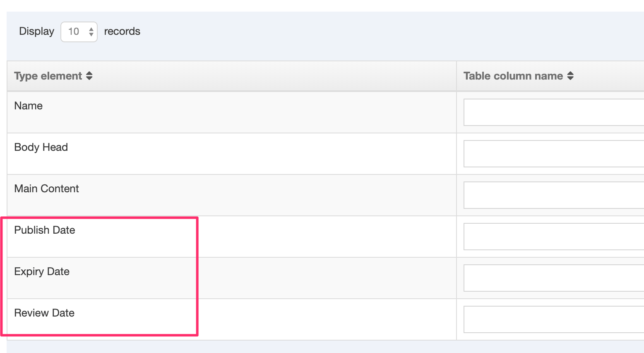Click the Expiry Date row label
The height and width of the screenshot is (353, 644).
tap(42, 271)
